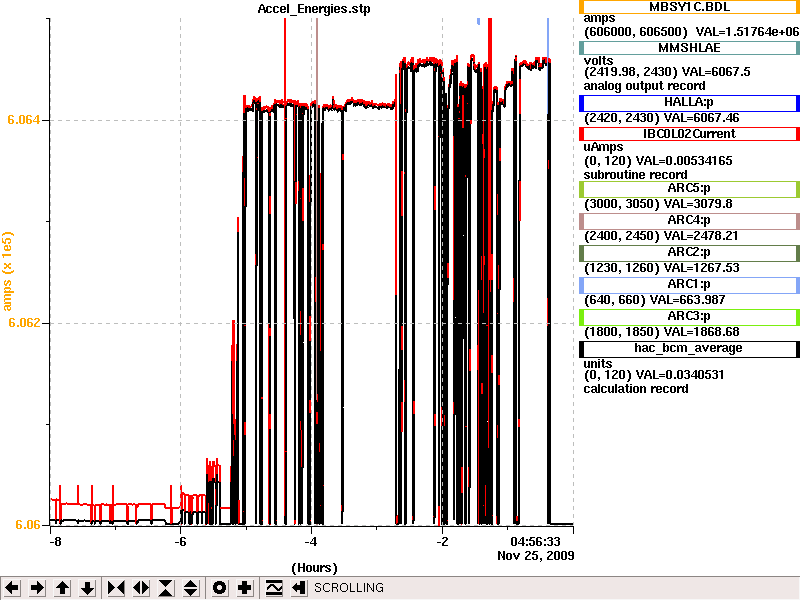
Task: Click the horizontal zoom-out diamond icon
Action: 141,588
